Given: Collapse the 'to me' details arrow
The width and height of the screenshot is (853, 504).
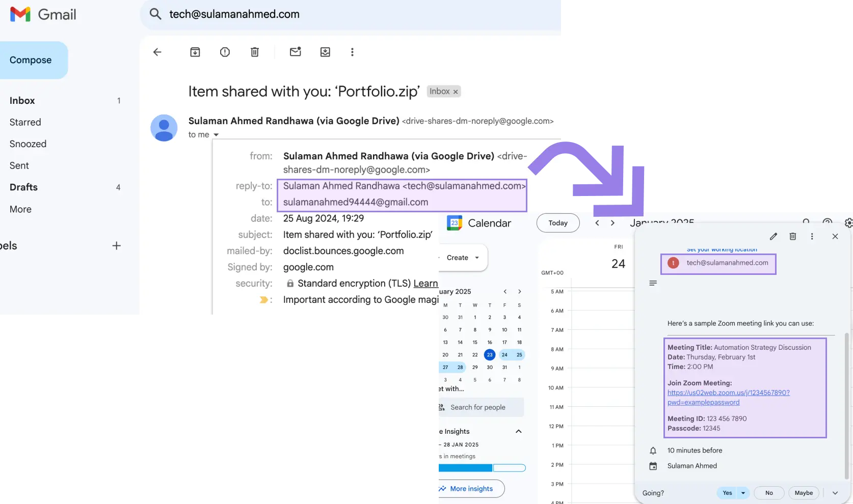Looking at the screenshot, I should pos(216,135).
